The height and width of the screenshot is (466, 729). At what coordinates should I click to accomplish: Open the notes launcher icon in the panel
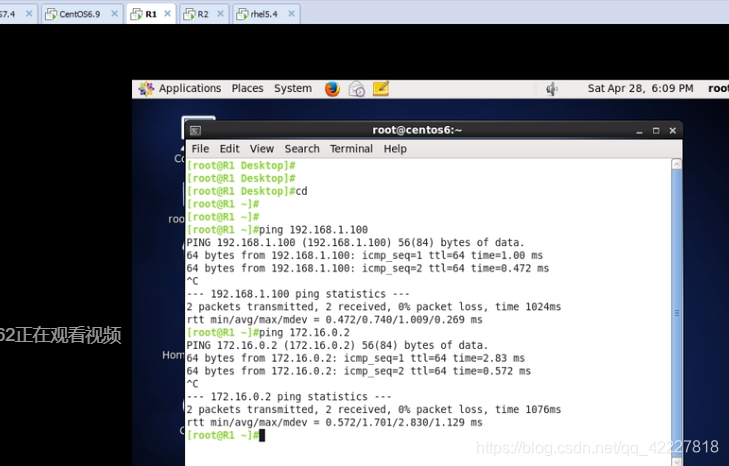point(381,88)
